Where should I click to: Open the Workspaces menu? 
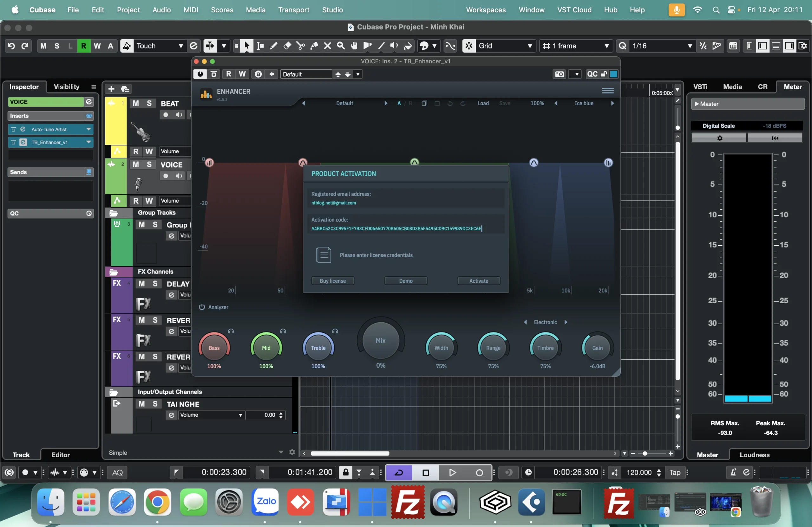click(x=486, y=10)
